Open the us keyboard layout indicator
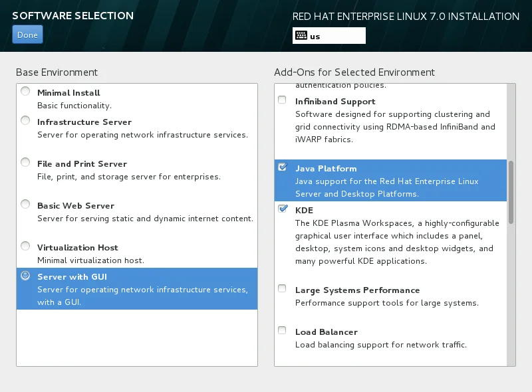This screenshot has width=532, height=392. click(x=329, y=36)
